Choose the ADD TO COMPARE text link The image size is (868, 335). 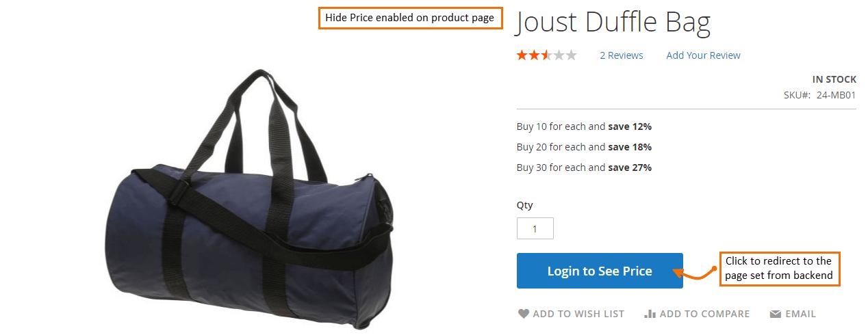point(704,314)
